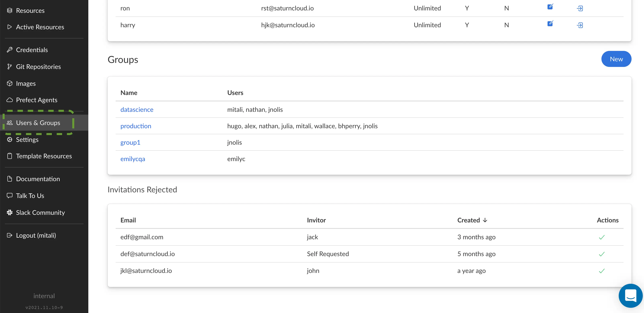Navigate to Settings menu item
Screen dimensions: 644x313
[27, 139]
